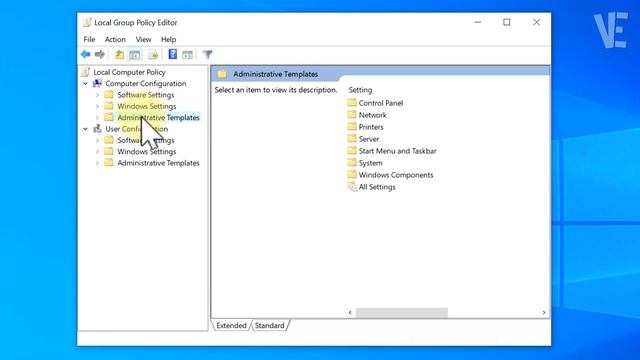This screenshot has height=360, width=640.
Task: Switch to the Standard tab
Action: pyautogui.click(x=269, y=325)
